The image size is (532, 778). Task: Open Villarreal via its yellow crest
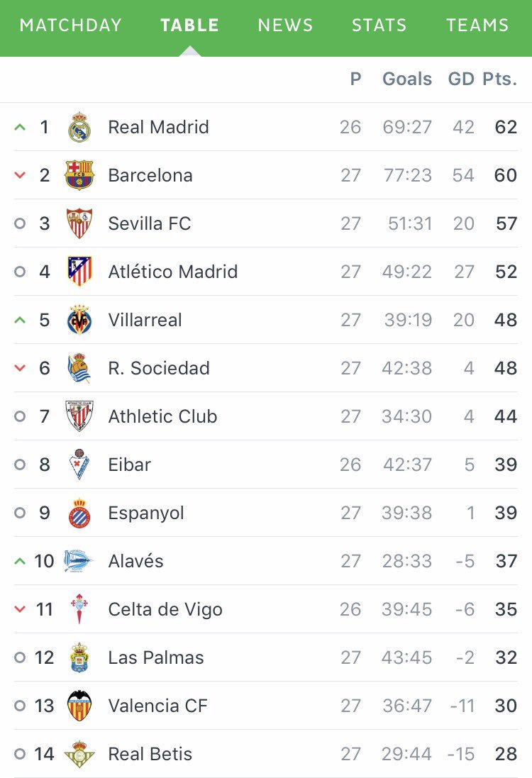[x=79, y=320]
